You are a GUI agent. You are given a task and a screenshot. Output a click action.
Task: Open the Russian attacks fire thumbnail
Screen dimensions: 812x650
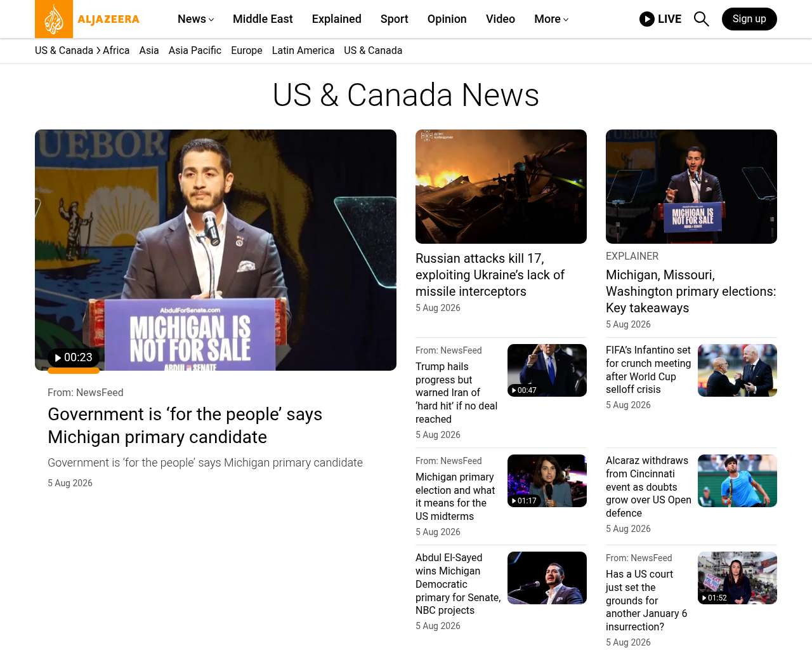(x=501, y=187)
